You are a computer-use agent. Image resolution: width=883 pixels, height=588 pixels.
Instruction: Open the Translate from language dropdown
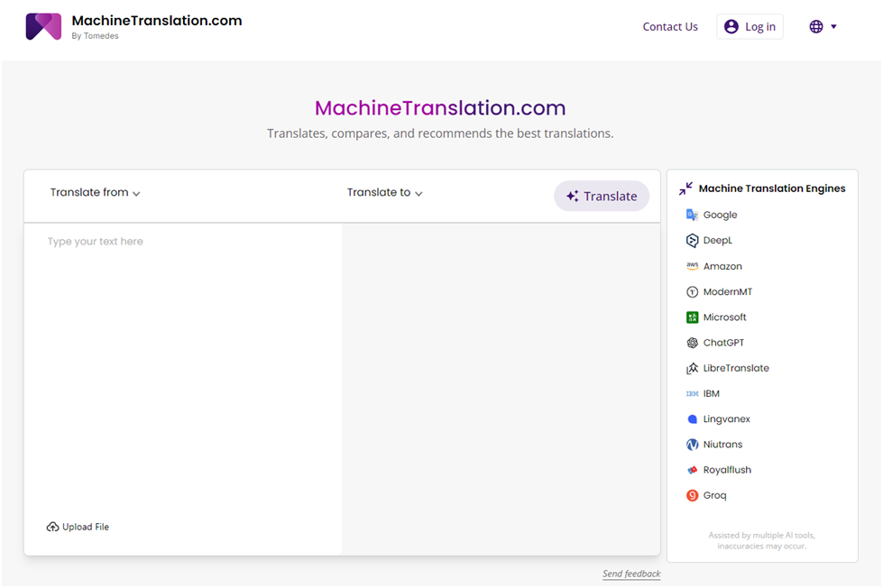pos(95,192)
